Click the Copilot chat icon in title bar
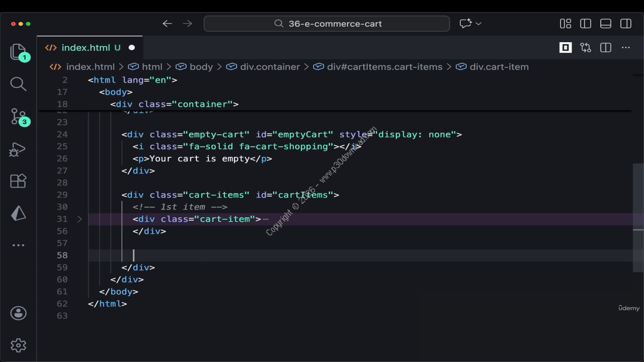This screenshot has width=644, height=362. point(465,24)
